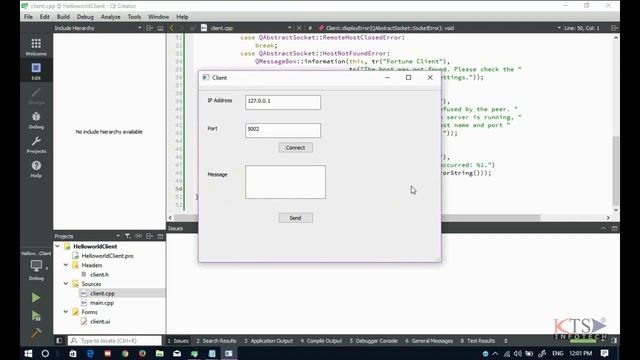The height and width of the screenshot is (360, 640).
Task: Open the Analyze menu
Action: click(111, 17)
